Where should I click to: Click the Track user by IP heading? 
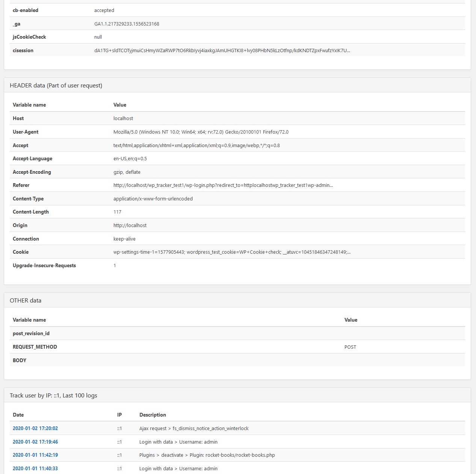[53, 395]
